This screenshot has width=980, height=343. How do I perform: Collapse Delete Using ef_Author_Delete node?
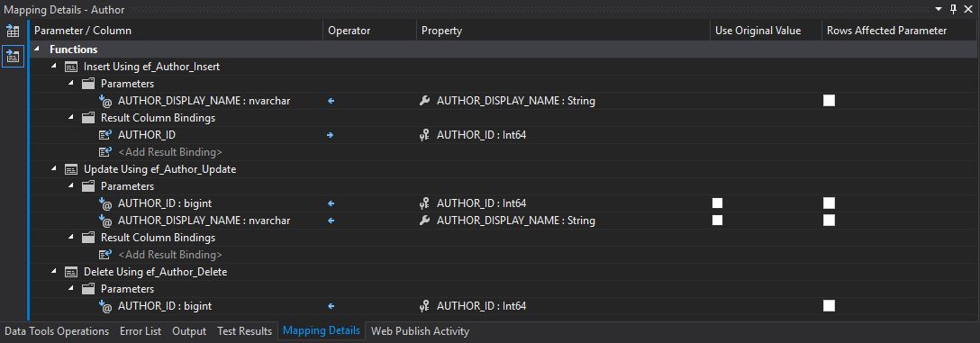[54, 271]
